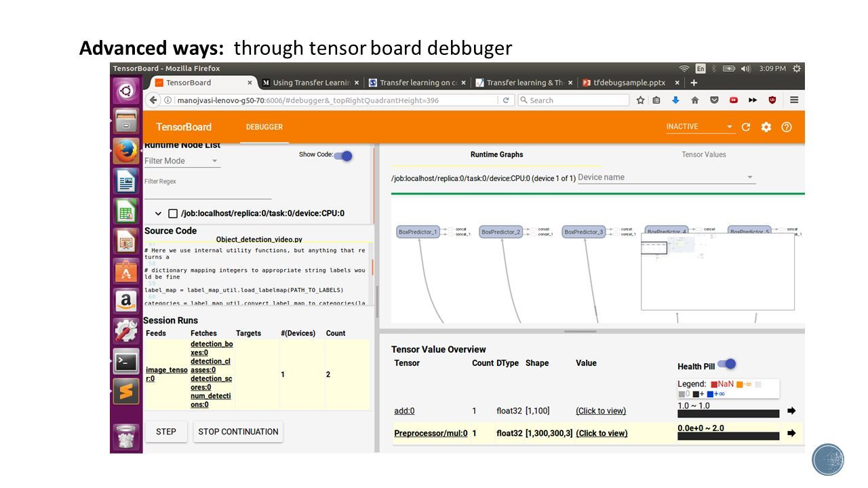Open the image_tensor:0 feed link
The image size is (868, 488).
coord(167,374)
